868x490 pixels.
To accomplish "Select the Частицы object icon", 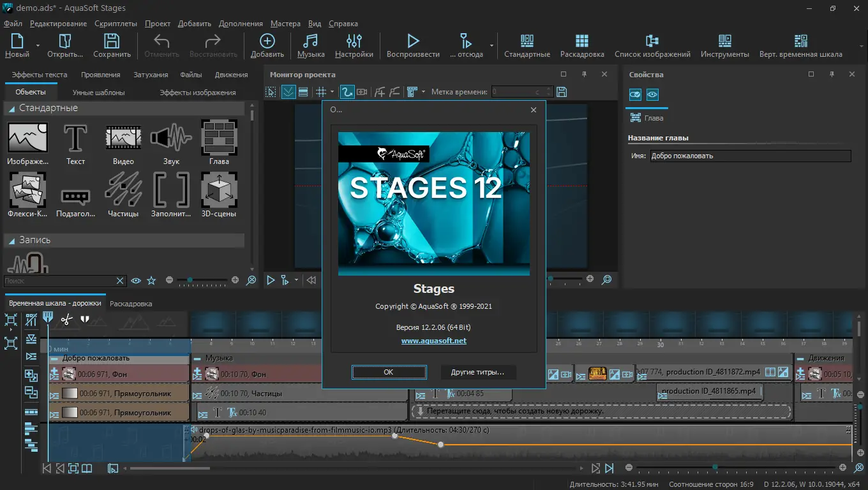I will click(123, 189).
